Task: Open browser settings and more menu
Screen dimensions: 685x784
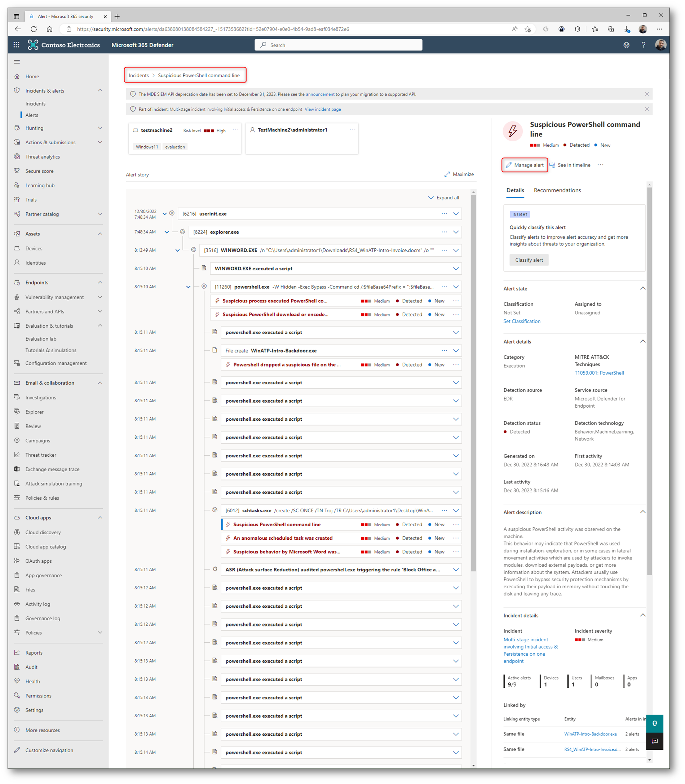Action: click(x=659, y=29)
